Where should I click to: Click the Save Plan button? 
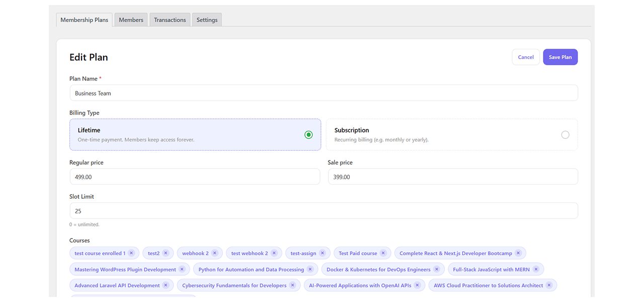[x=560, y=57]
